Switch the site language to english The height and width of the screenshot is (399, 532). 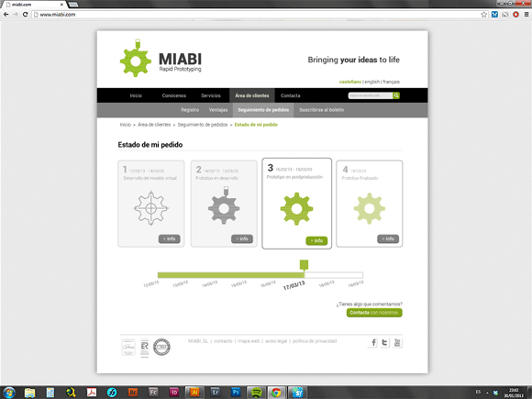[371, 82]
